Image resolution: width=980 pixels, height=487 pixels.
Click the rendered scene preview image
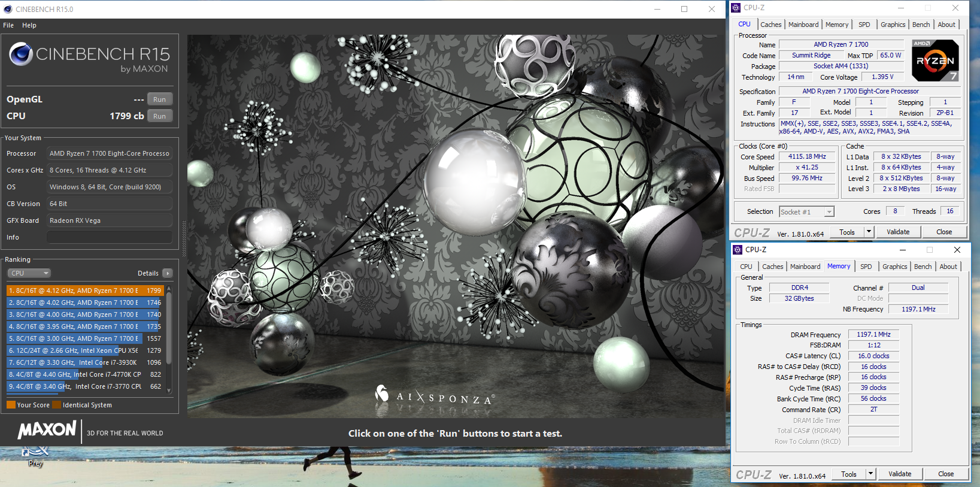(x=456, y=226)
